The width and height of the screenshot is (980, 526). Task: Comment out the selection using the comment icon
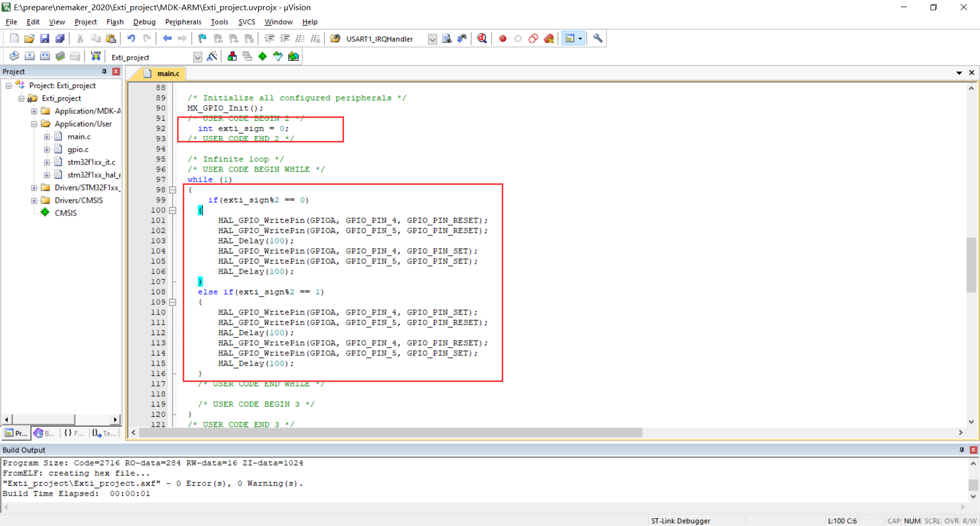(x=300, y=38)
